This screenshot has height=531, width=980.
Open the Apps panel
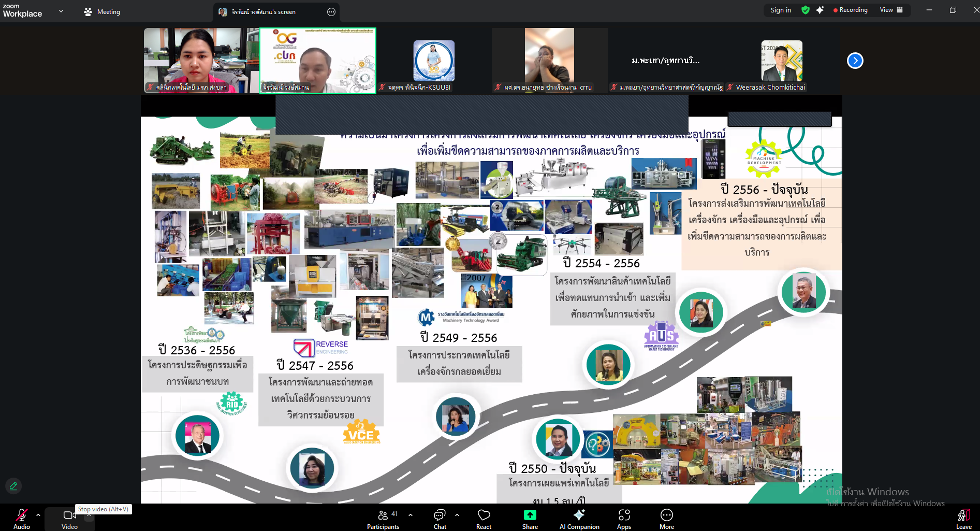click(x=624, y=518)
